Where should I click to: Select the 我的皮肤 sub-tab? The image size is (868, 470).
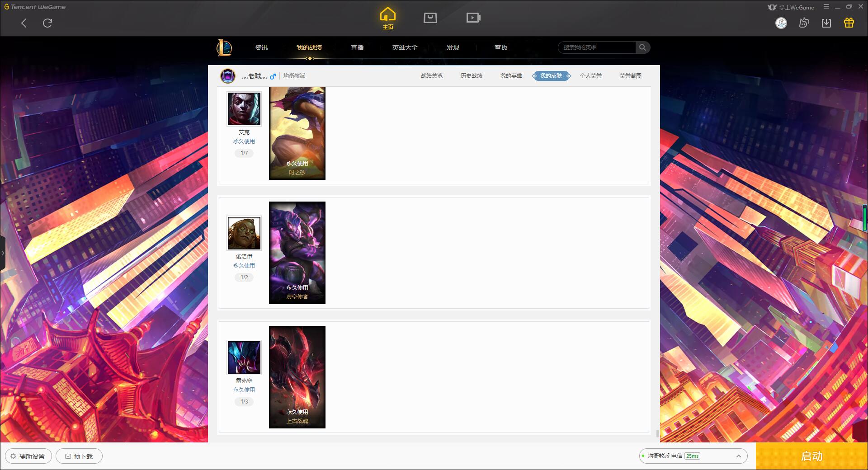click(x=551, y=76)
